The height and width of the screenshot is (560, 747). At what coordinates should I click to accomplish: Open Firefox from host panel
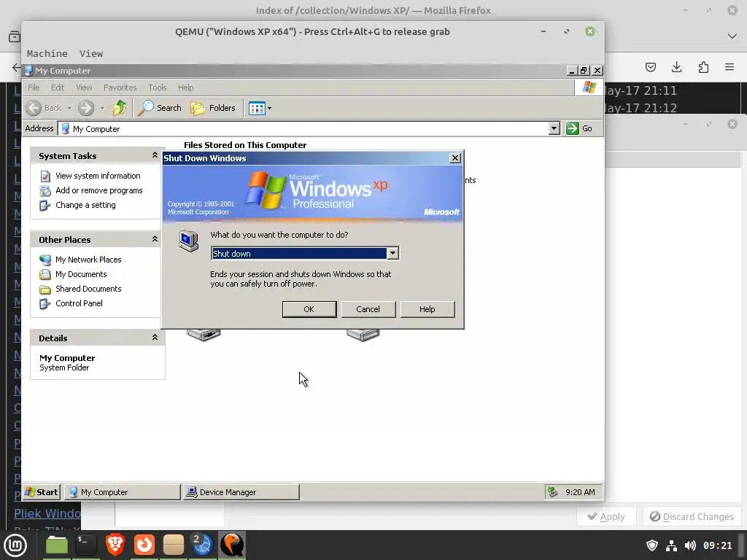point(144,545)
